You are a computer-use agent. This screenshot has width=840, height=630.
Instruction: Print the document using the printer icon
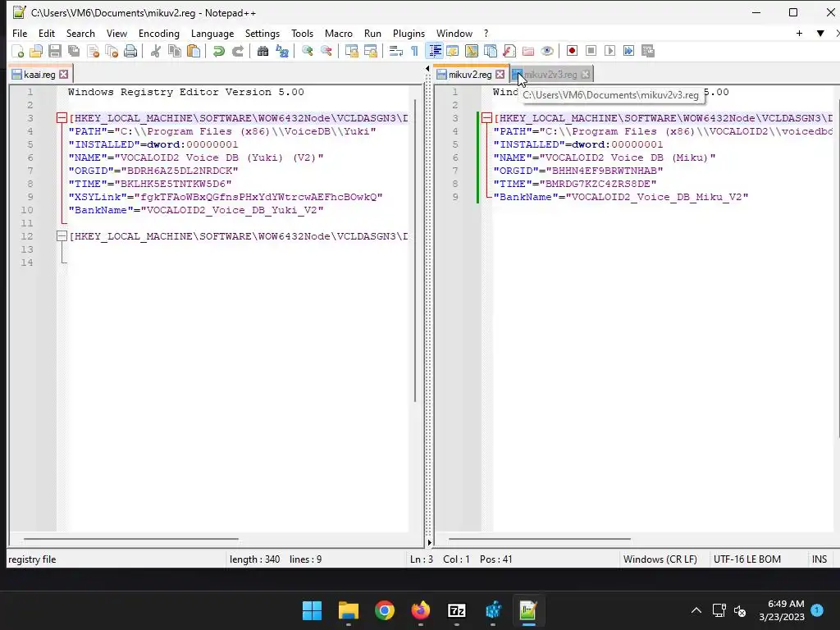[x=130, y=51]
